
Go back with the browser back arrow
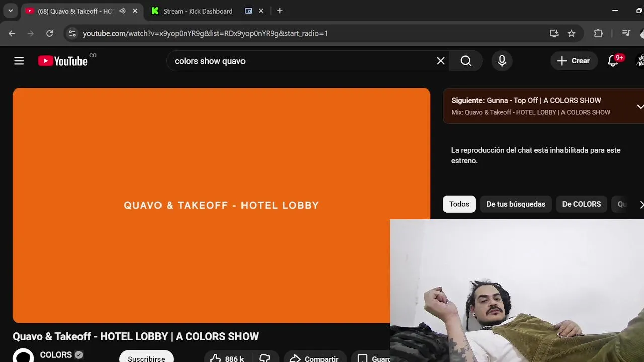(12, 33)
